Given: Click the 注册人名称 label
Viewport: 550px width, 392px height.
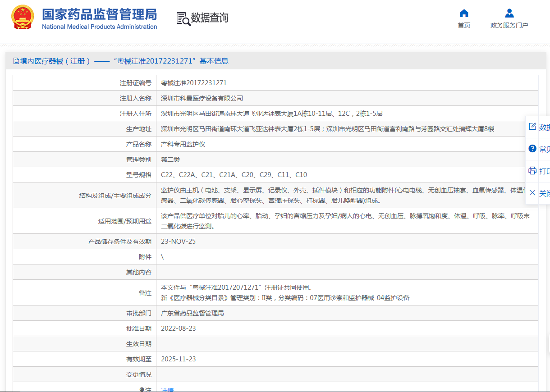Looking at the screenshot, I should point(135,98).
